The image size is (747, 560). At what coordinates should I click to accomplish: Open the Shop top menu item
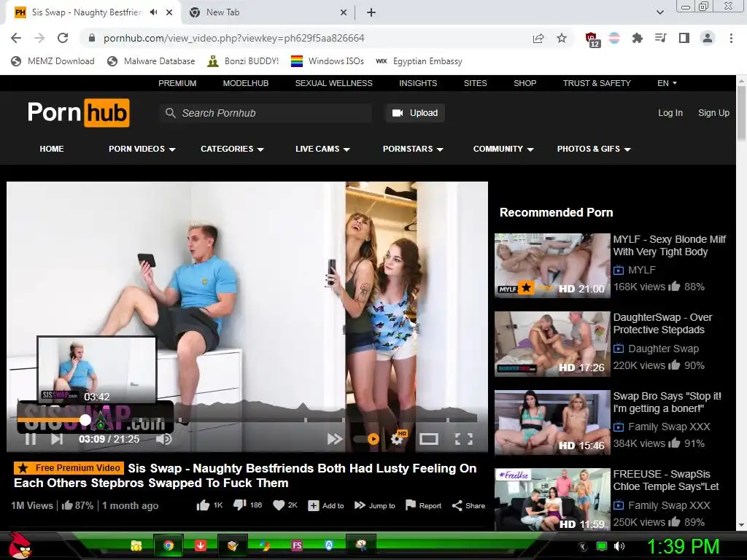525,83
